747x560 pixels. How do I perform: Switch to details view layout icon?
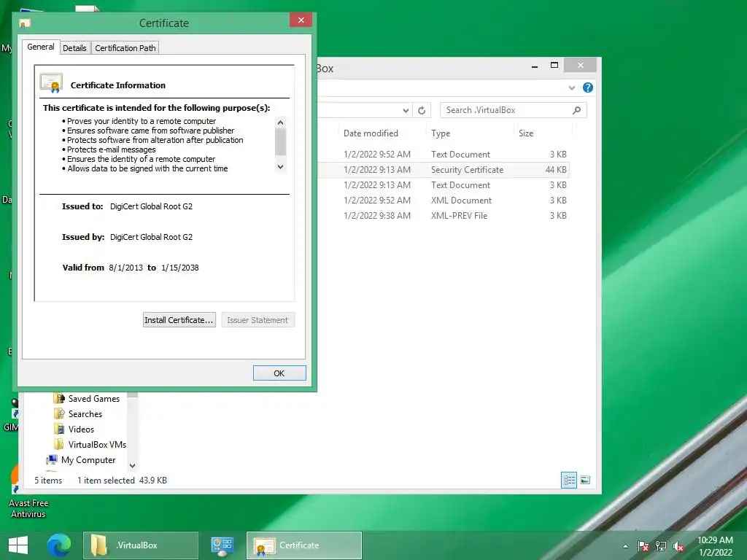pos(569,480)
